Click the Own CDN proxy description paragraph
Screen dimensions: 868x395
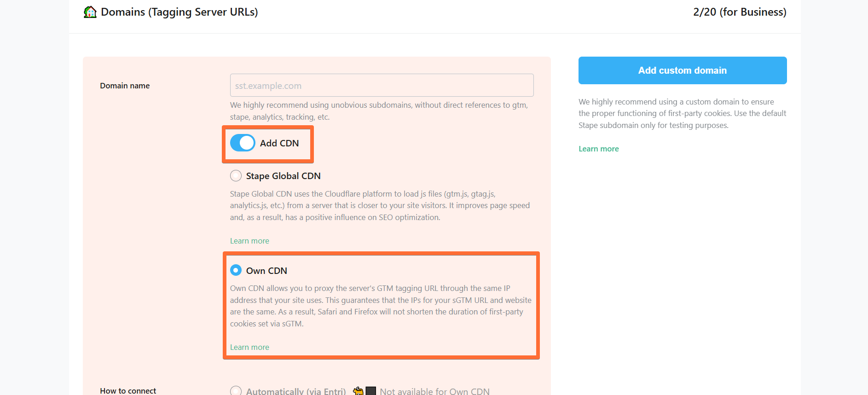point(381,306)
